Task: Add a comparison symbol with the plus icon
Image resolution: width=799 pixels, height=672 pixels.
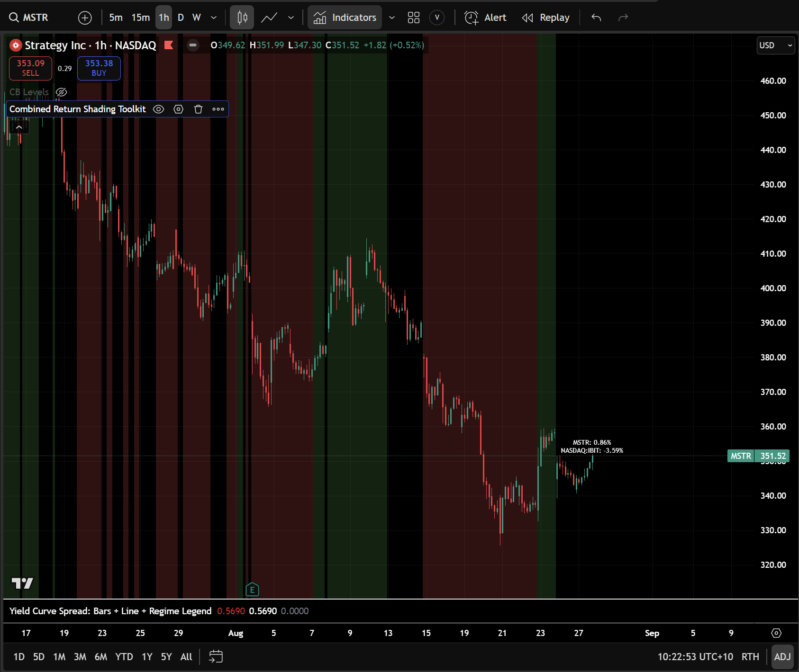Action: pyautogui.click(x=85, y=18)
